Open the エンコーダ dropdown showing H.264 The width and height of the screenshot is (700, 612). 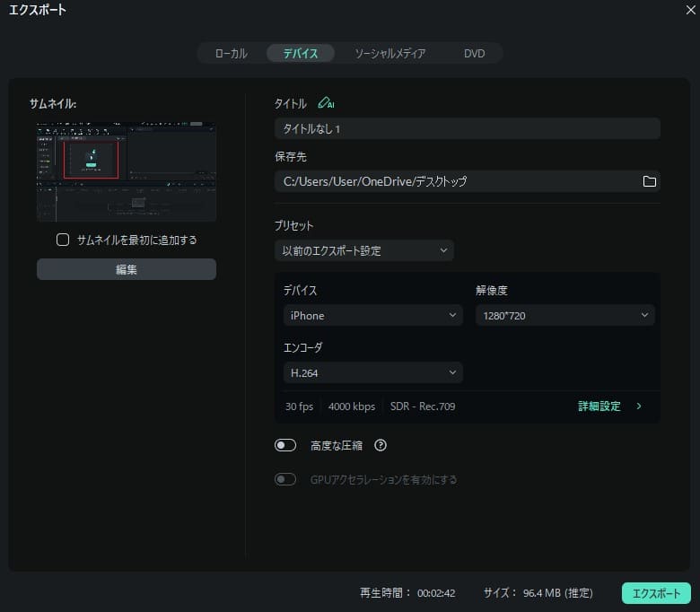click(x=373, y=372)
